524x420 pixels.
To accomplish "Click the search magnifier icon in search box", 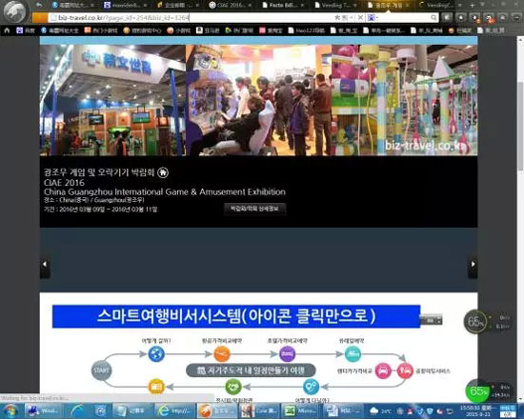I will 433,18.
